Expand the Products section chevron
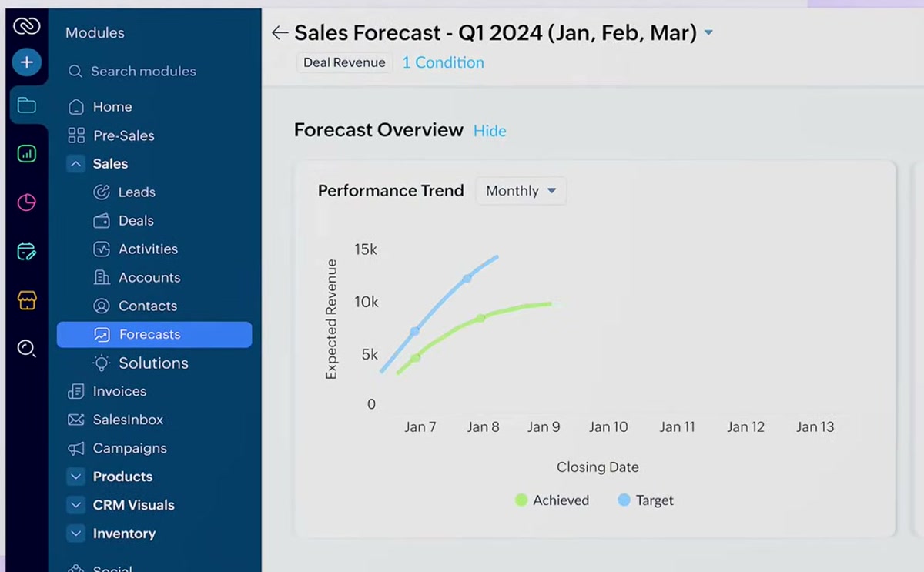Image resolution: width=924 pixels, height=572 pixels. (75, 477)
